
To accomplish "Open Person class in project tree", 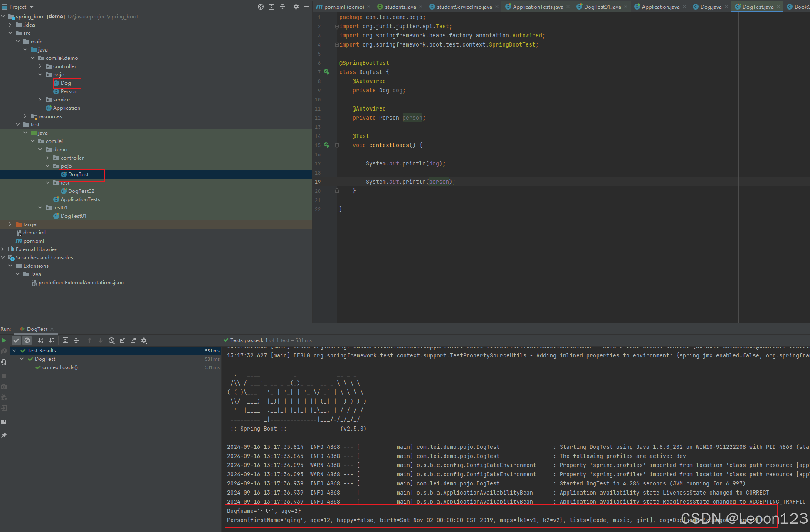I will 69,91.
